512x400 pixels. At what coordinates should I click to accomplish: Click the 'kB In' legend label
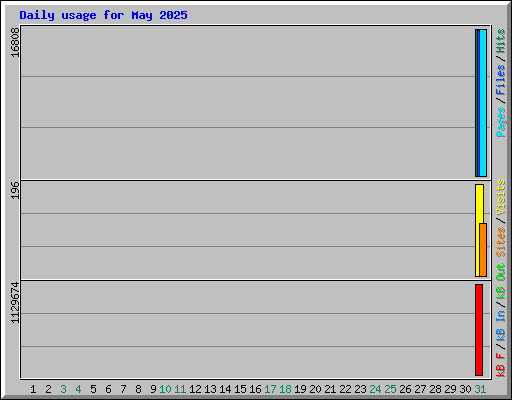click(501, 325)
